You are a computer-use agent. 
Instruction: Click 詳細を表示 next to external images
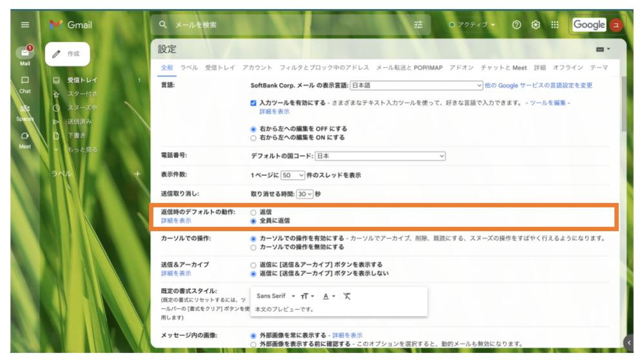tap(347, 336)
